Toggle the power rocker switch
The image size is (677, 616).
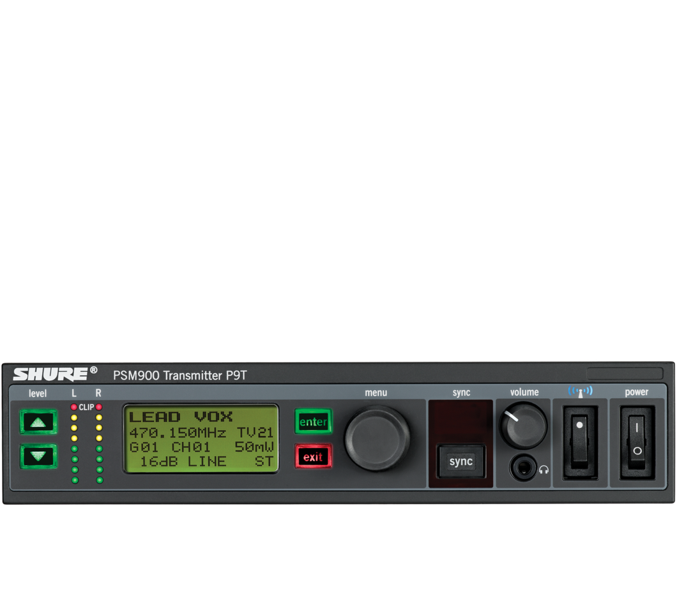pos(636,442)
